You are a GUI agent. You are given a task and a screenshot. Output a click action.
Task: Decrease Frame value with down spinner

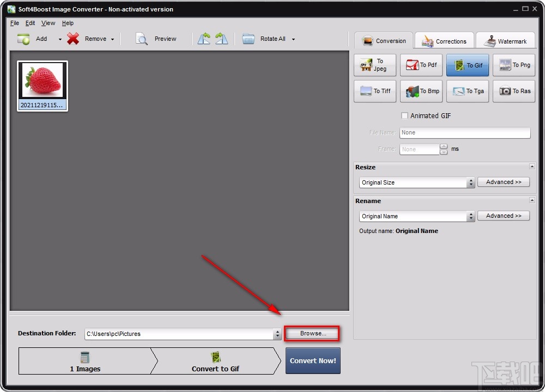tap(444, 152)
